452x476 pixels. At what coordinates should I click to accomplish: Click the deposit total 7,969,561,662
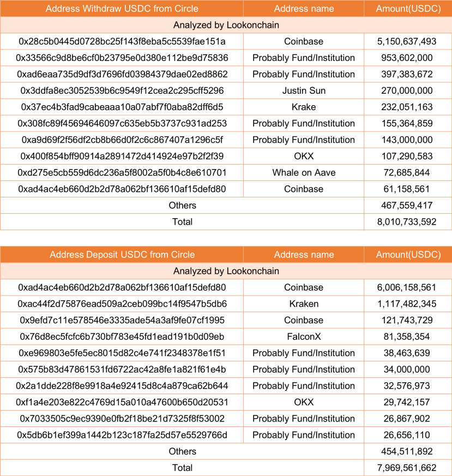pyautogui.click(x=407, y=467)
